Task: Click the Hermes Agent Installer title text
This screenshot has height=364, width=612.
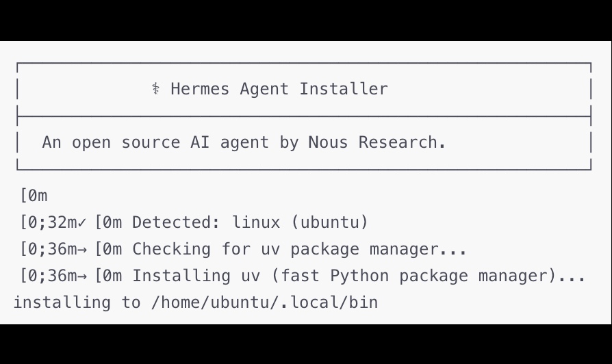Action: 279,89
